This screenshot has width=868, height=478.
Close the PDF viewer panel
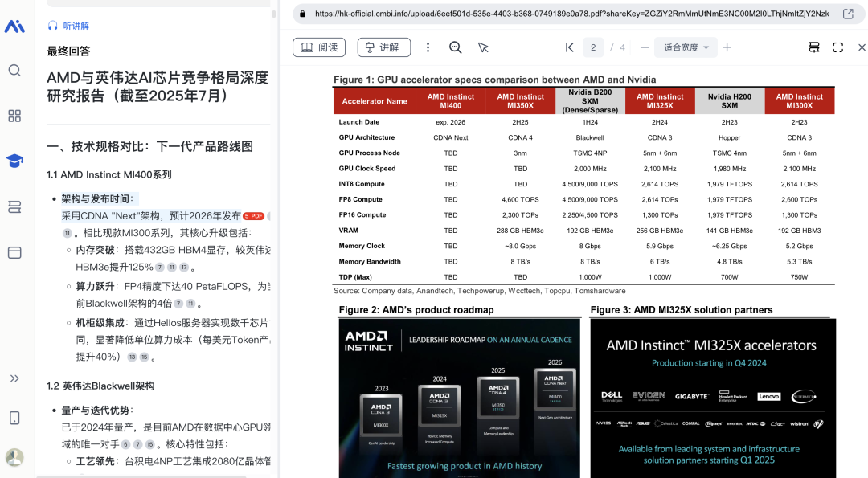click(862, 47)
